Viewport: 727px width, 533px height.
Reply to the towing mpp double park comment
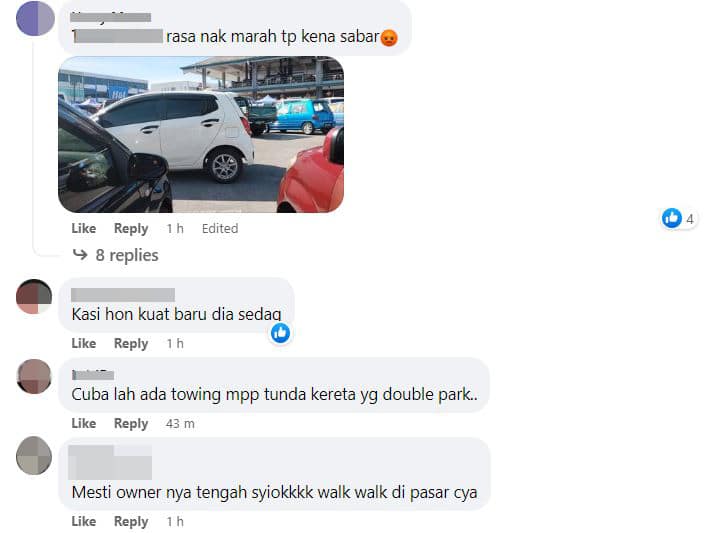click(x=131, y=423)
